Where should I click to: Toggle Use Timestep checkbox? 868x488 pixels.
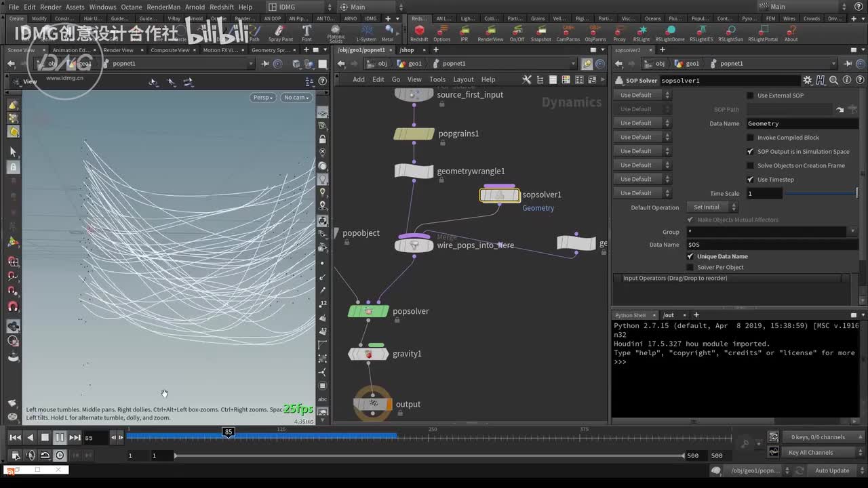(750, 180)
